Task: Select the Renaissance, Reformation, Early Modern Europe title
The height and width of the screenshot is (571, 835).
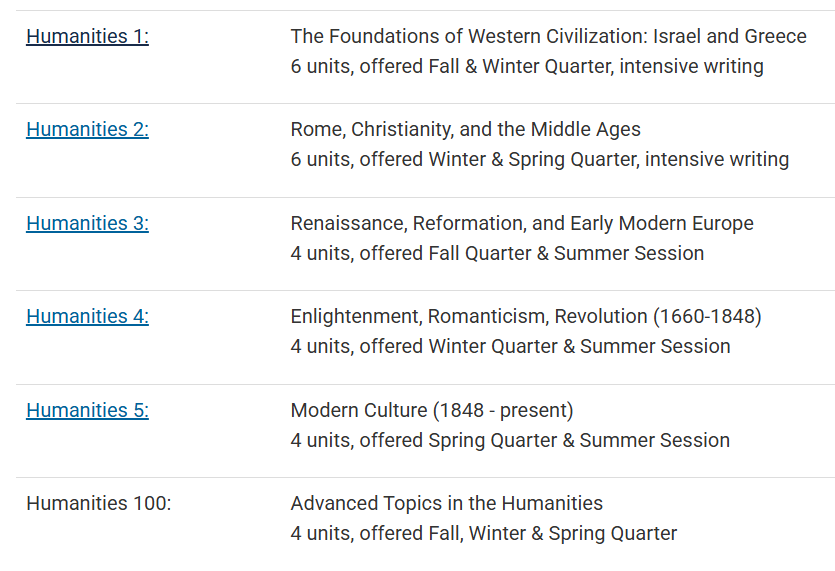Action: coord(522,224)
